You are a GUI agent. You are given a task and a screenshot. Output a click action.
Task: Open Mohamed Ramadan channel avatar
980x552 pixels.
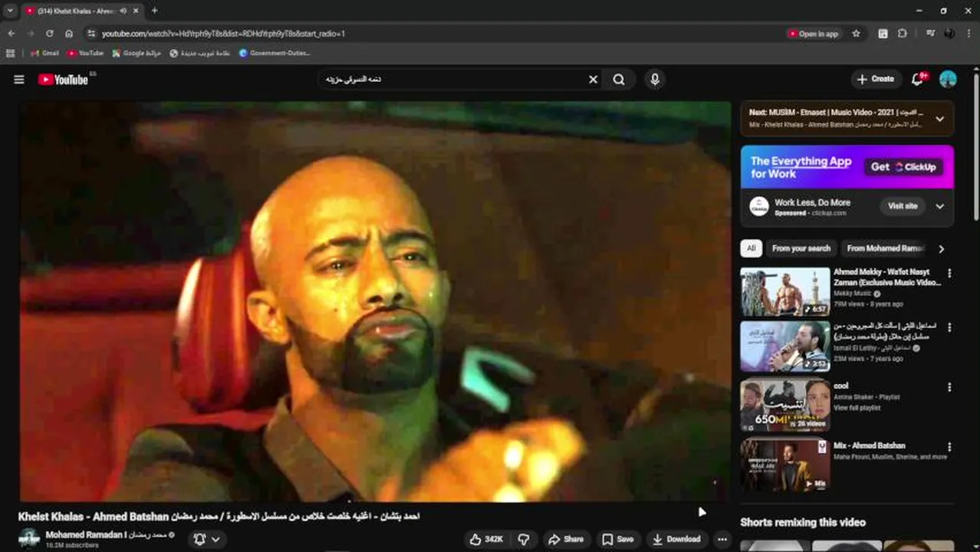pos(29,538)
